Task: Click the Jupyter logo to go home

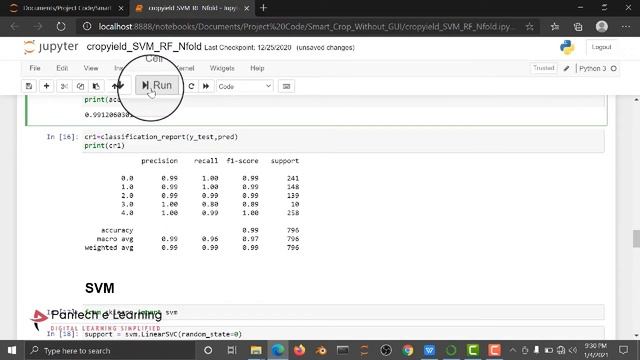Action: (51, 47)
